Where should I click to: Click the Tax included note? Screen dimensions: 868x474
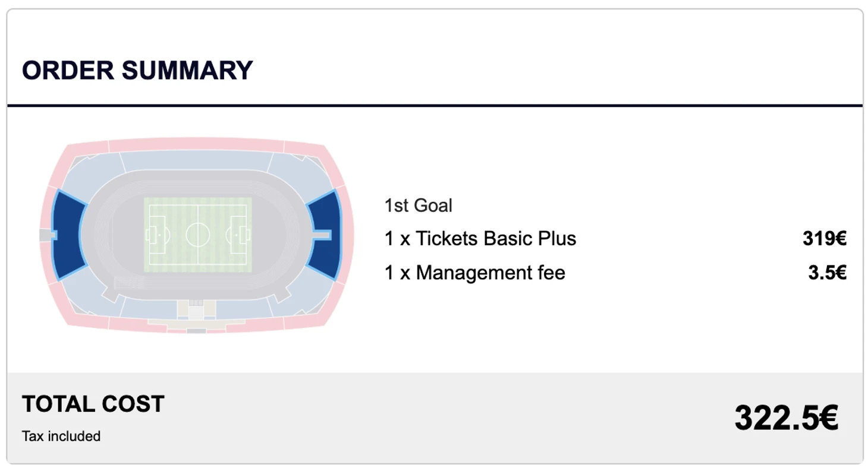(61, 437)
